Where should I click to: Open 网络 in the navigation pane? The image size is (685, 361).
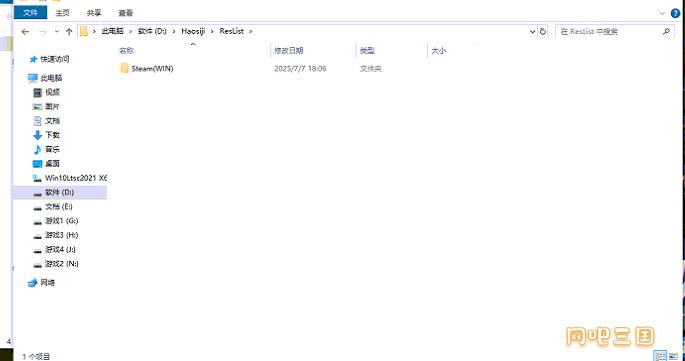48,283
